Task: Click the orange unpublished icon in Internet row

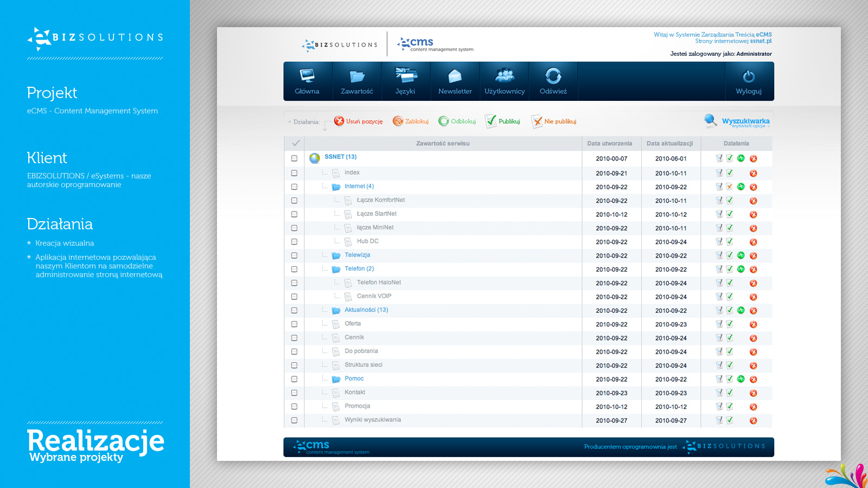Action: [730, 187]
